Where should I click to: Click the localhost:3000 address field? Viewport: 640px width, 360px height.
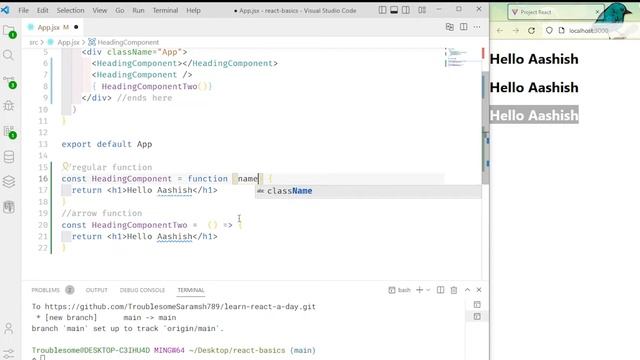589,31
